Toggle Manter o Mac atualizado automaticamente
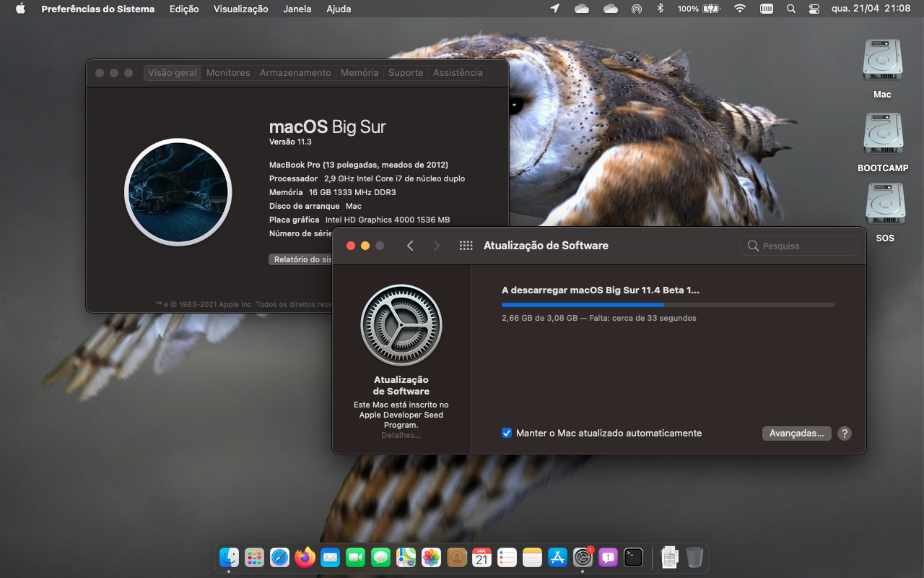The width and height of the screenshot is (924, 578). 507,433
